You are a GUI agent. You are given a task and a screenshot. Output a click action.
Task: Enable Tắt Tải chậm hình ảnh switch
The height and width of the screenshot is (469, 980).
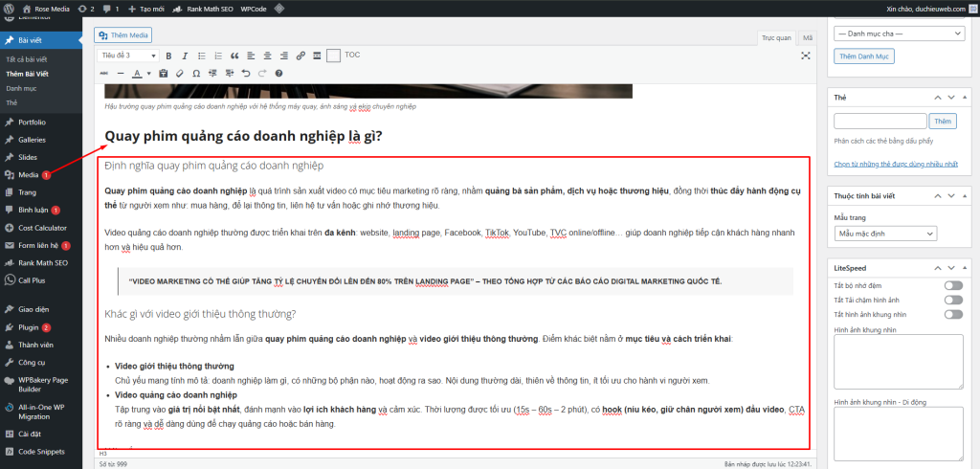tap(954, 300)
